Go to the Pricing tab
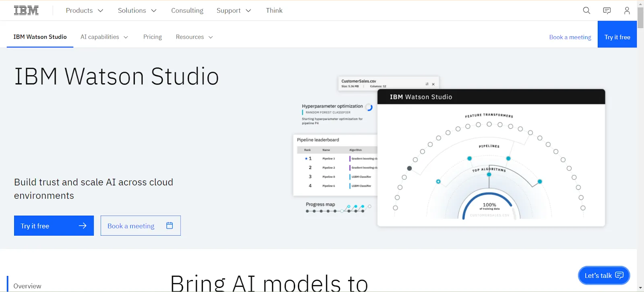This screenshot has height=292, width=644. coord(153,37)
